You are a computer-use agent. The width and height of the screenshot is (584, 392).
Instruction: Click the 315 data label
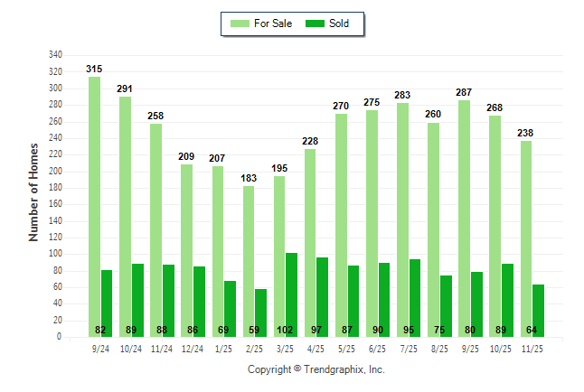(x=94, y=69)
